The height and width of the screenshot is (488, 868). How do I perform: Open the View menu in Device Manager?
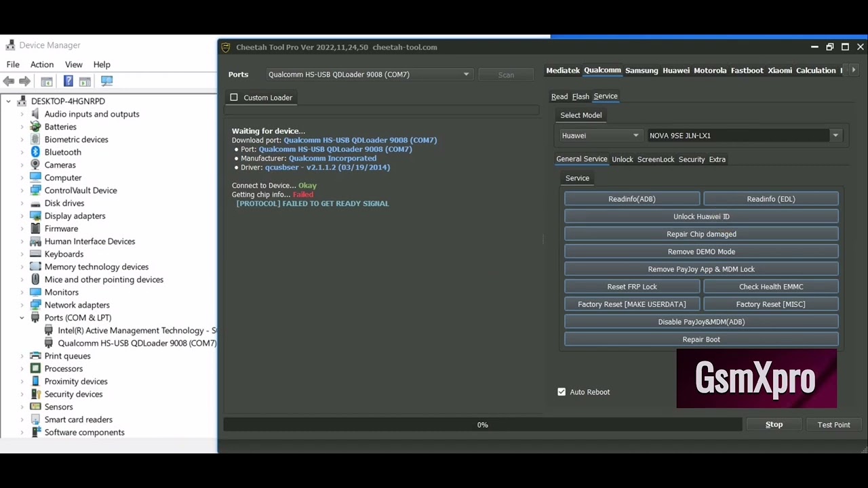pyautogui.click(x=74, y=64)
